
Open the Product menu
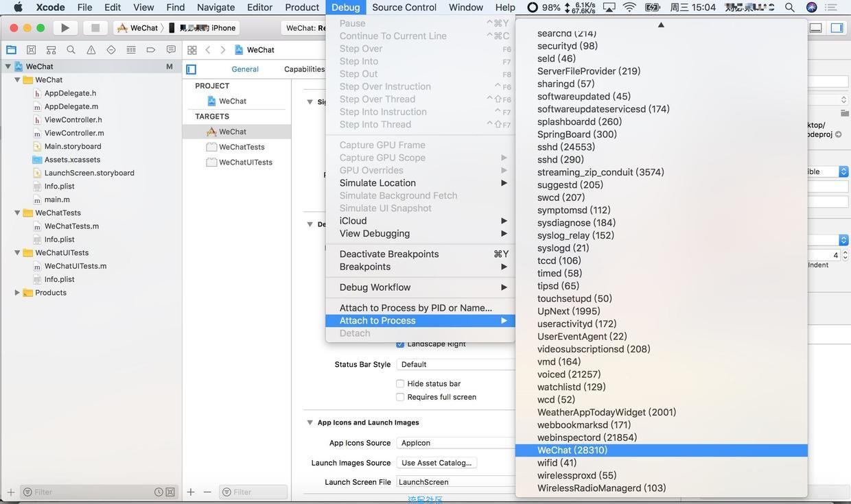point(302,8)
